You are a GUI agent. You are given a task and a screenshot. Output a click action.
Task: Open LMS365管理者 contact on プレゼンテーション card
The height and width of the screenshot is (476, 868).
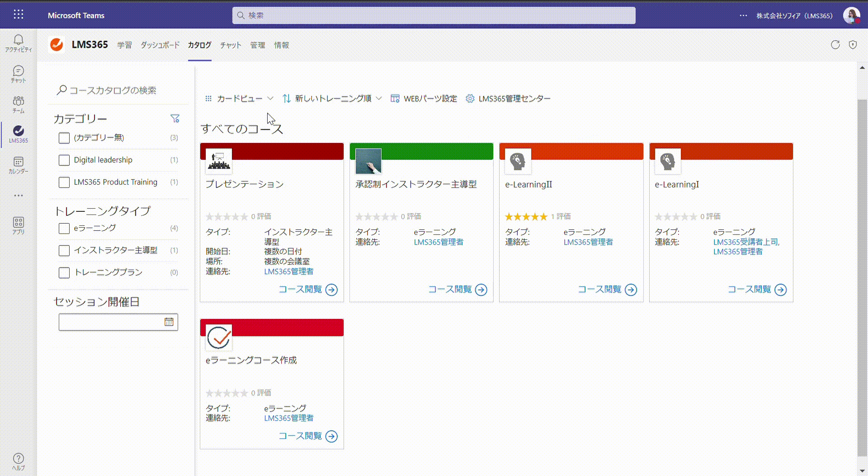click(289, 271)
